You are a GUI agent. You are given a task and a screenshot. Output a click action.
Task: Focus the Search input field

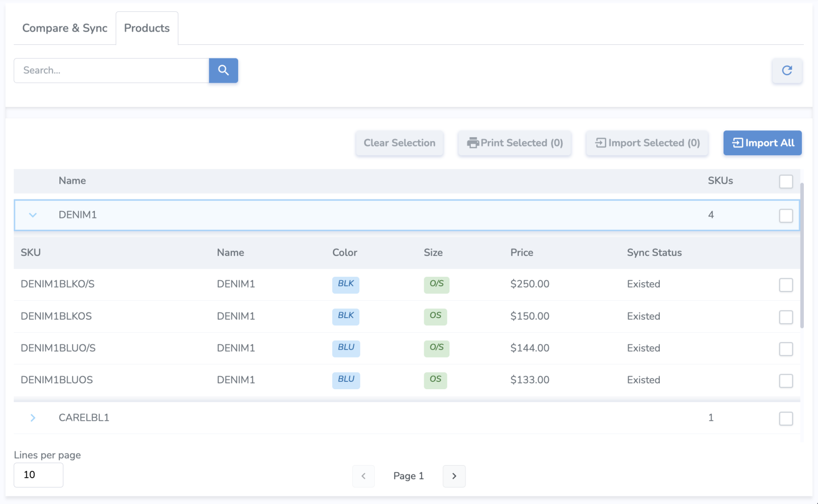112,71
